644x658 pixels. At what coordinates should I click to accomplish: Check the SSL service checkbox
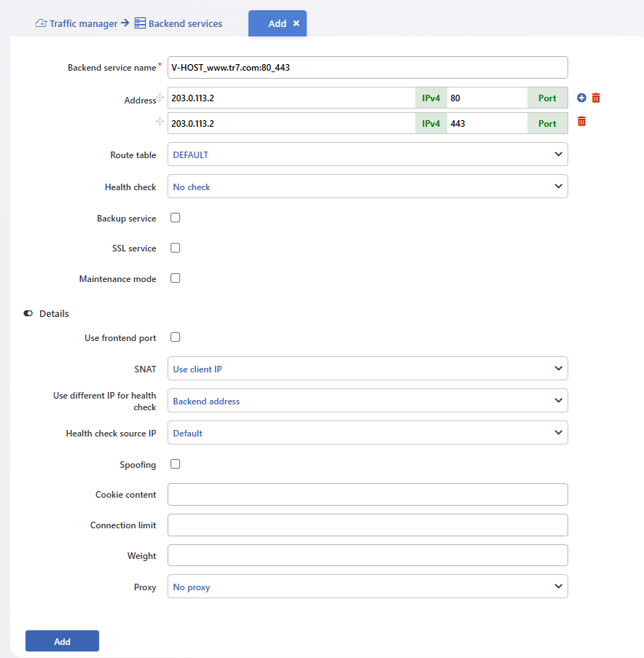pyautogui.click(x=176, y=248)
